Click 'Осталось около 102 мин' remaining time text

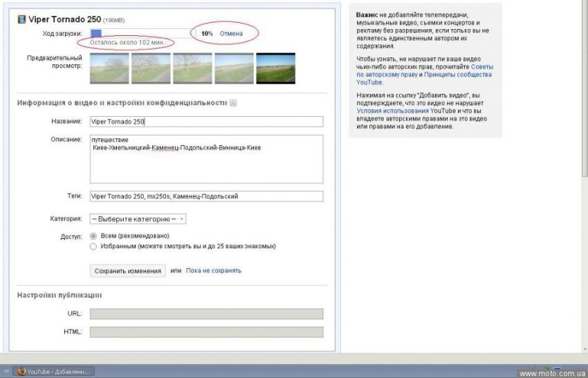128,42
